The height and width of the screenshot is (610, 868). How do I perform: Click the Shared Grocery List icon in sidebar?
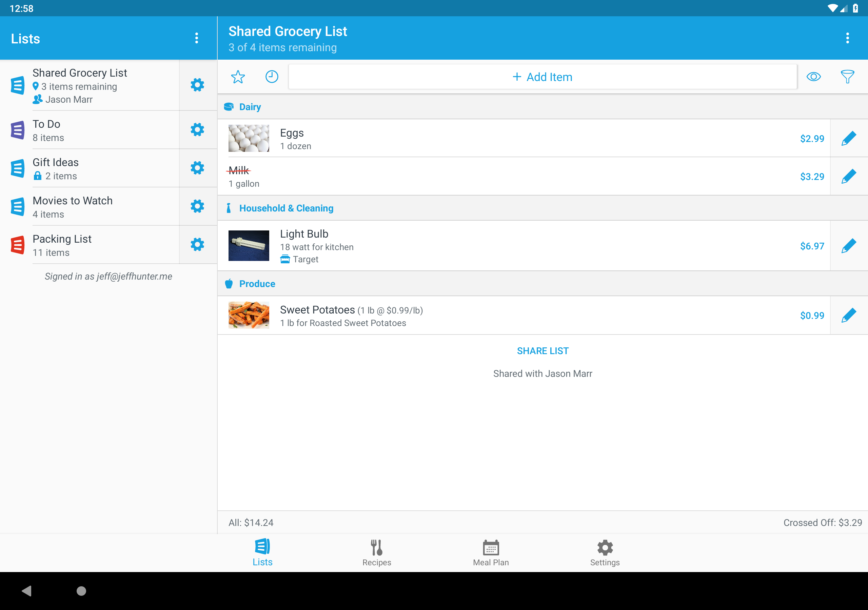(18, 85)
